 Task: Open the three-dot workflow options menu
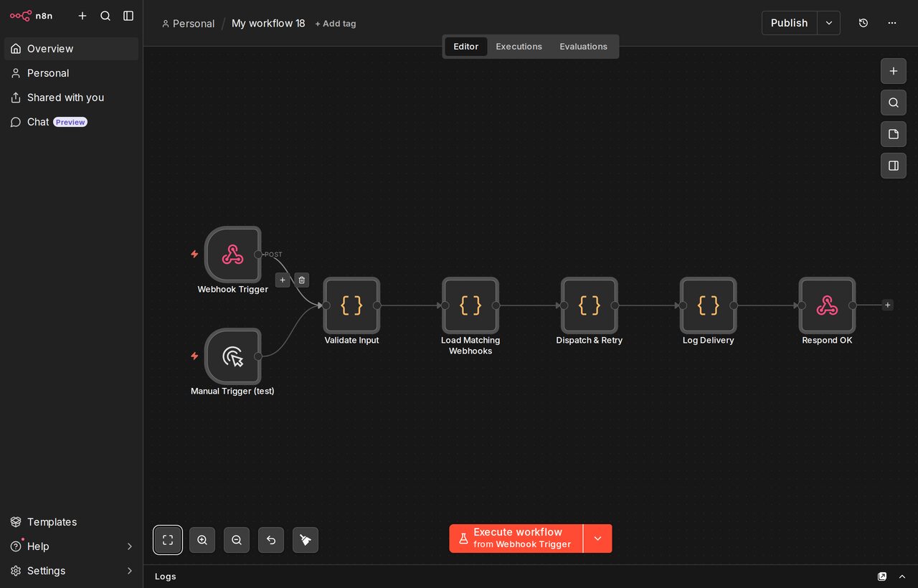(x=892, y=23)
